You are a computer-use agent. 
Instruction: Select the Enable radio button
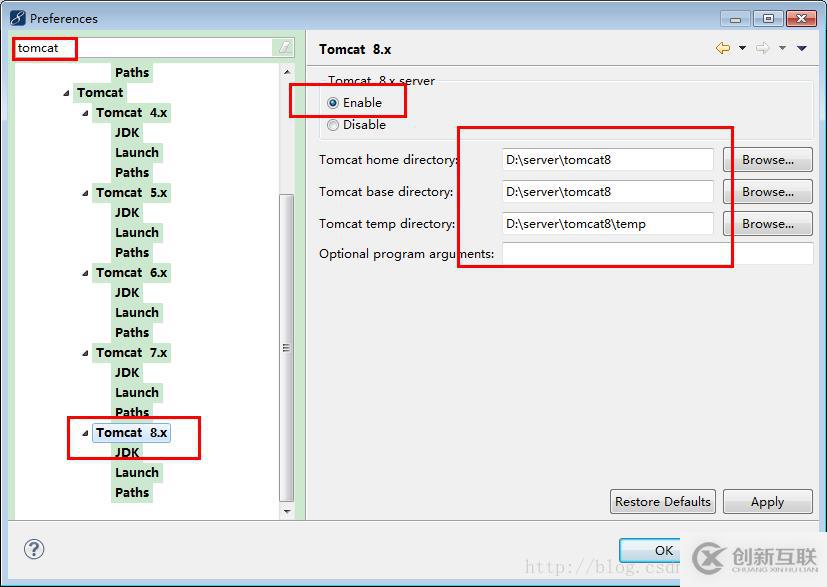pyautogui.click(x=332, y=103)
